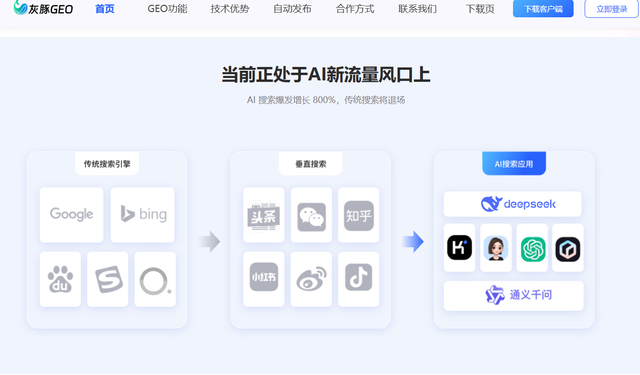Click the ChatGPT green icon
The height and width of the screenshot is (375, 640).
pos(532,248)
